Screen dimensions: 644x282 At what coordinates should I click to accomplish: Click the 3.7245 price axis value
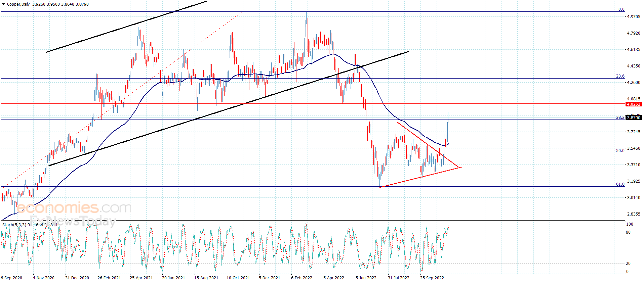pos(634,132)
